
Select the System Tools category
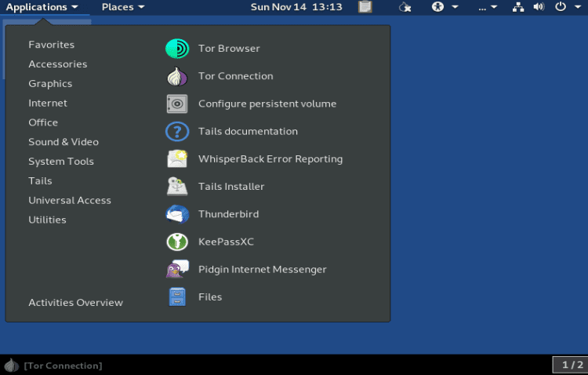coord(61,162)
